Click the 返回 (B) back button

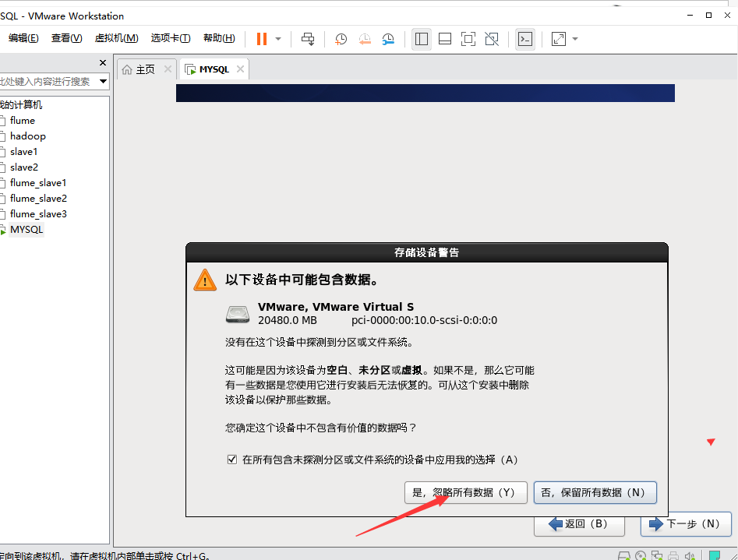[579, 524]
